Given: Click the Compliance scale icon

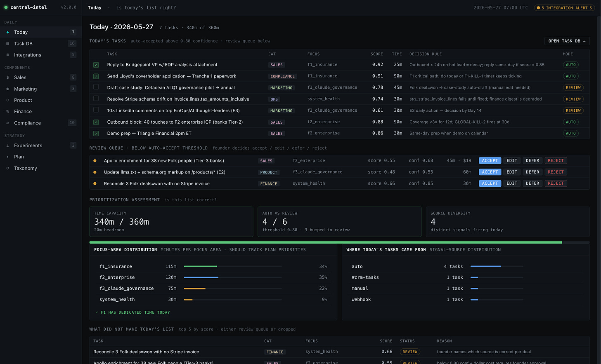Looking at the screenshot, I should coord(7,123).
